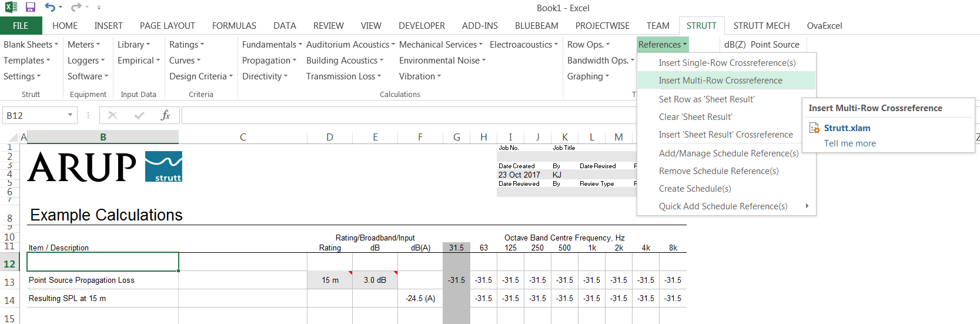
Task: Confirm entry with the checkmark icon
Action: click(139, 115)
